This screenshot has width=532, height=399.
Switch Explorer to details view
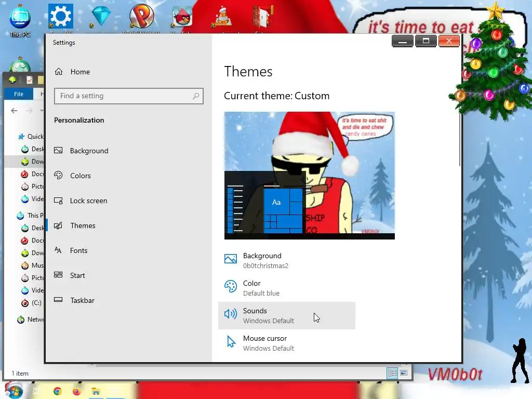coord(393,373)
